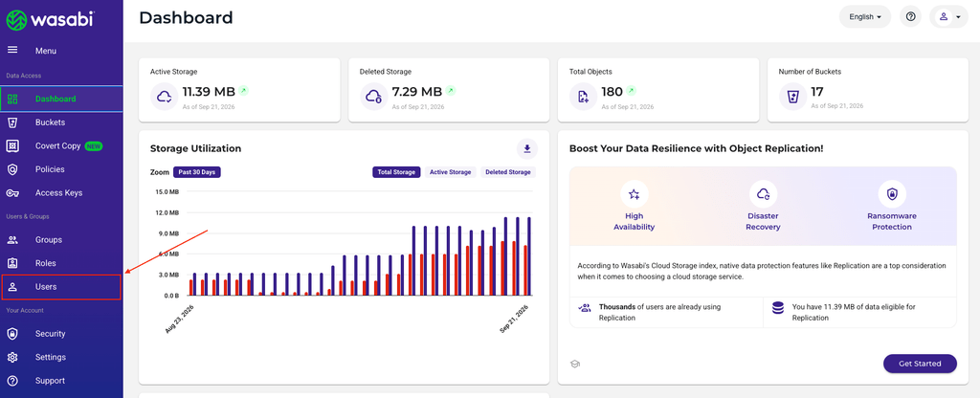Toggle the Active Storage chart series
The image size is (980, 398).
pyautogui.click(x=451, y=172)
